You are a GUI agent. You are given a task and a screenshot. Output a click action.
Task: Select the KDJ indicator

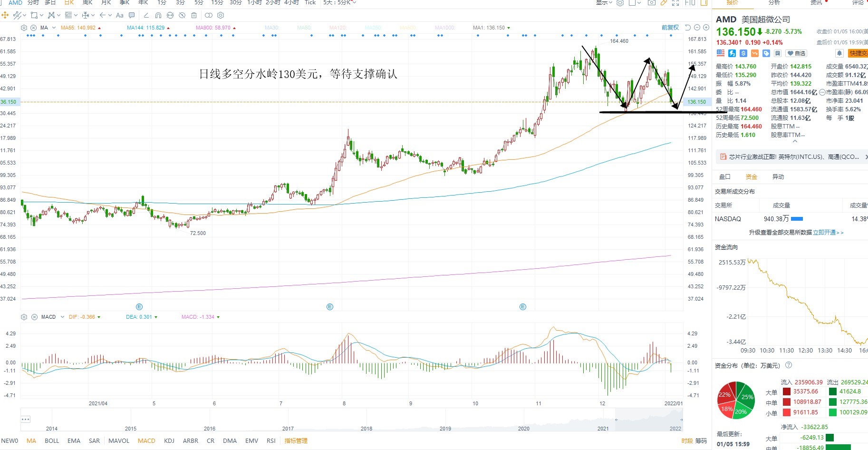point(169,441)
